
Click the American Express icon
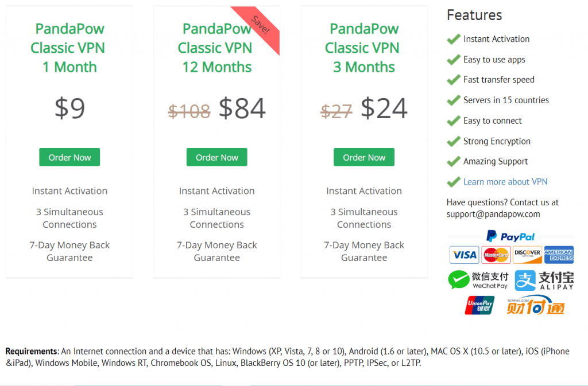coord(559,255)
